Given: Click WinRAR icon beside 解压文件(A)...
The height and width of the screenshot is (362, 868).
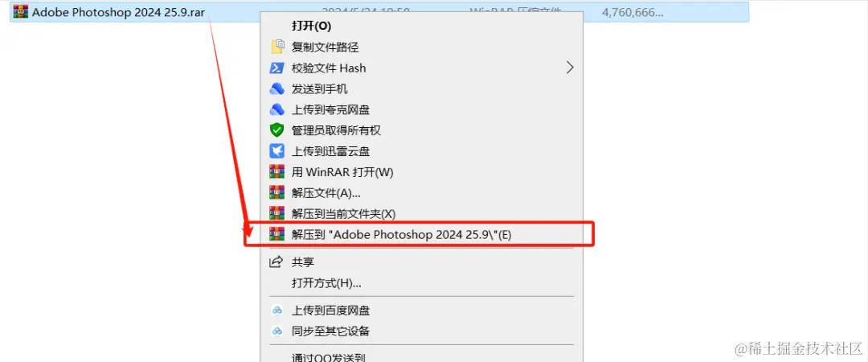Looking at the screenshot, I should (x=276, y=192).
